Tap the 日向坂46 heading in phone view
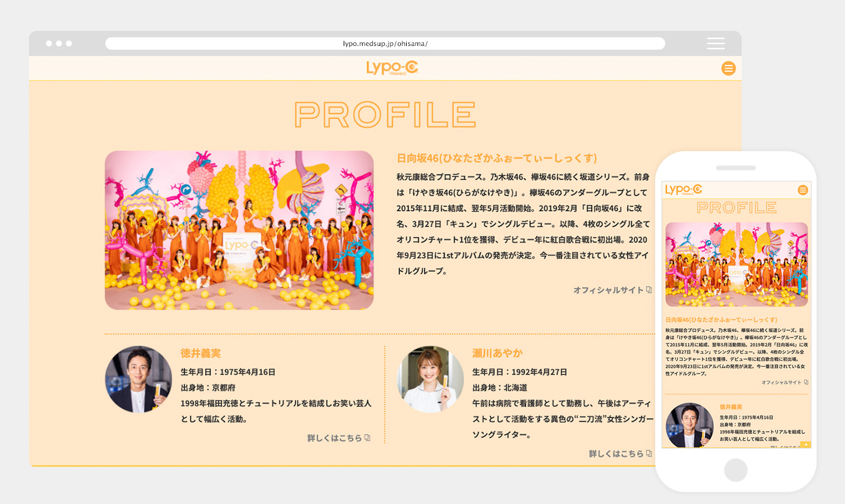 tap(721, 320)
